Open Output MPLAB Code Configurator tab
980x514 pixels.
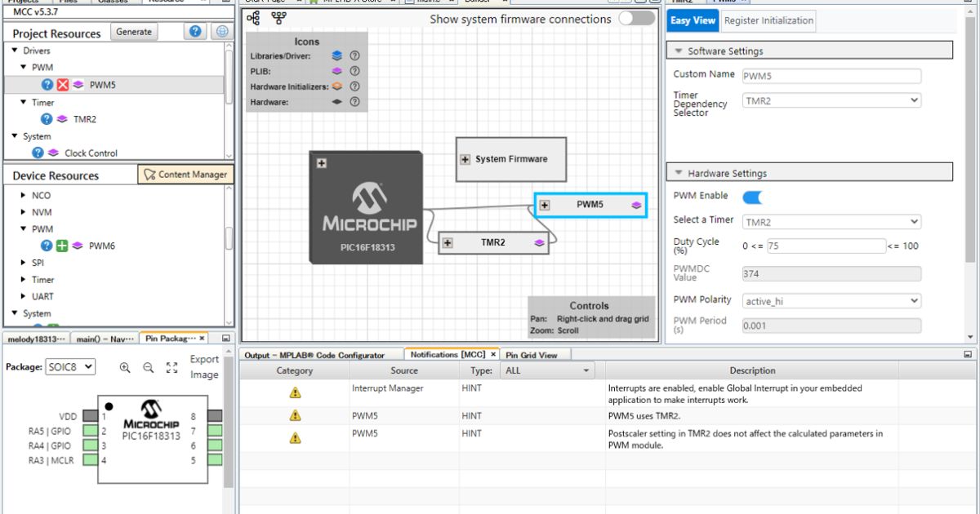[314, 355]
